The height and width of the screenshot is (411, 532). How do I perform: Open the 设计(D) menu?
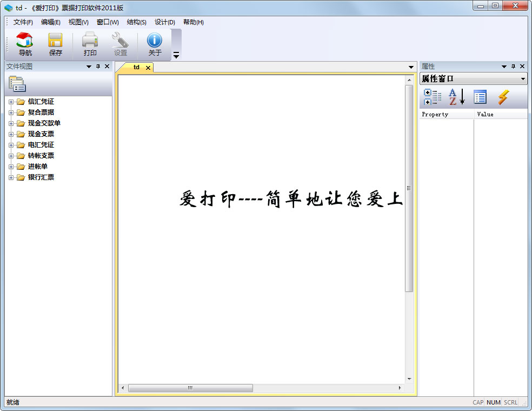click(165, 22)
